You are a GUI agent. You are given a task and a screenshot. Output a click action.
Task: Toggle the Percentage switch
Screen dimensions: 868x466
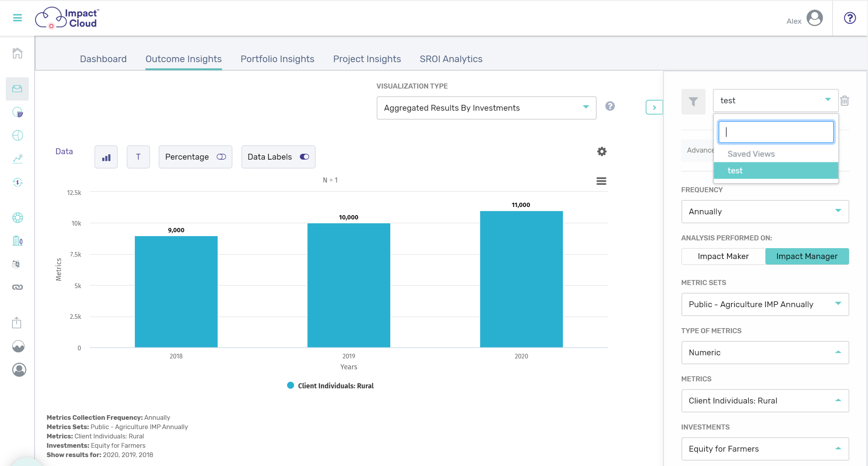point(221,157)
